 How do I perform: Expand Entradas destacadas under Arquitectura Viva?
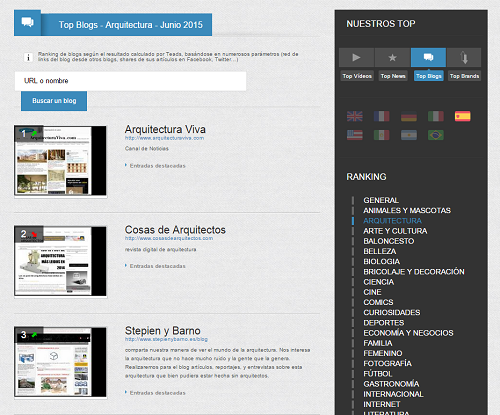157,166
